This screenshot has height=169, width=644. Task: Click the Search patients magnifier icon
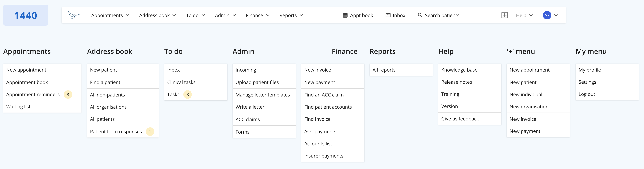(x=420, y=15)
